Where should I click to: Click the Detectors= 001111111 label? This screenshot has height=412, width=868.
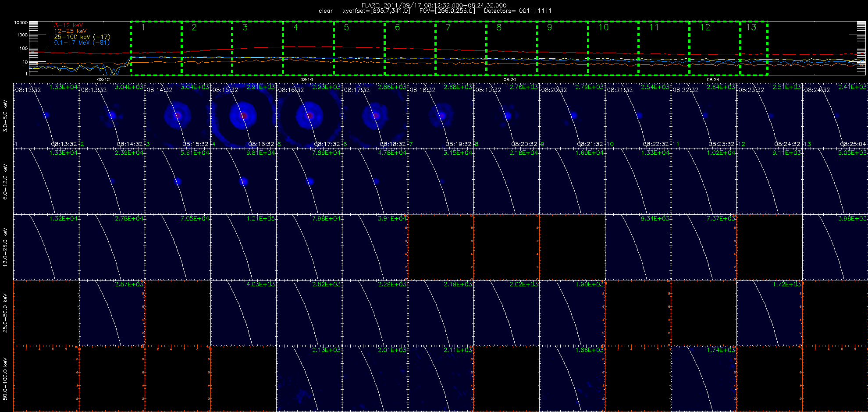point(517,11)
